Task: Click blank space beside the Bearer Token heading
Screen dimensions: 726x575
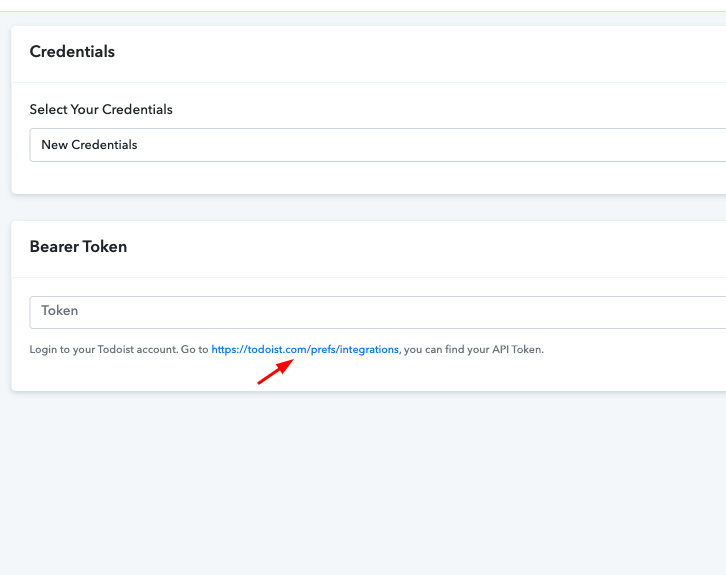Action: (400, 246)
